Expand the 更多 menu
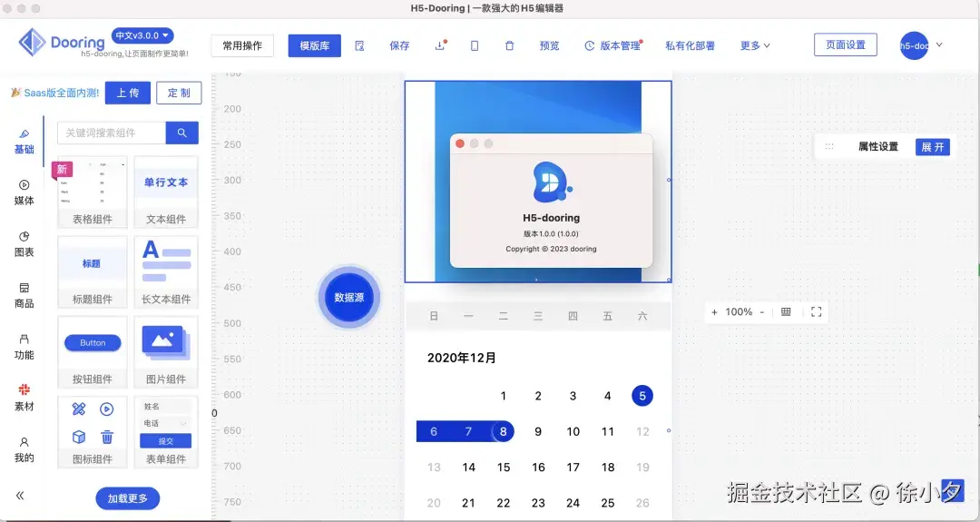The height and width of the screenshot is (522, 980). tap(755, 45)
